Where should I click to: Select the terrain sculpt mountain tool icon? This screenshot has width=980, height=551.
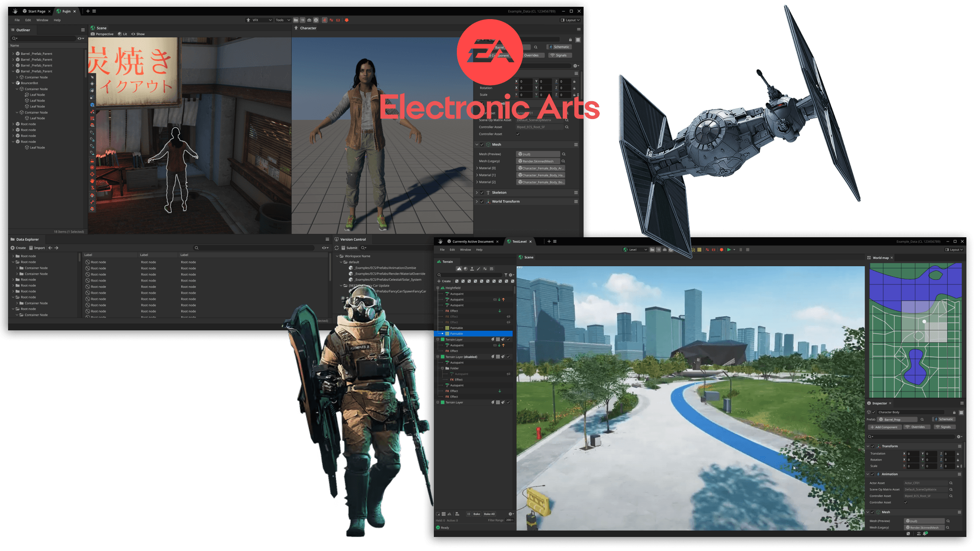tap(459, 269)
